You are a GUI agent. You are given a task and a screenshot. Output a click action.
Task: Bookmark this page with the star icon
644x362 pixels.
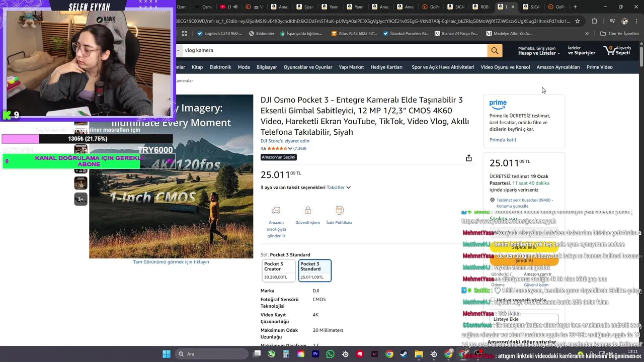[578, 21]
